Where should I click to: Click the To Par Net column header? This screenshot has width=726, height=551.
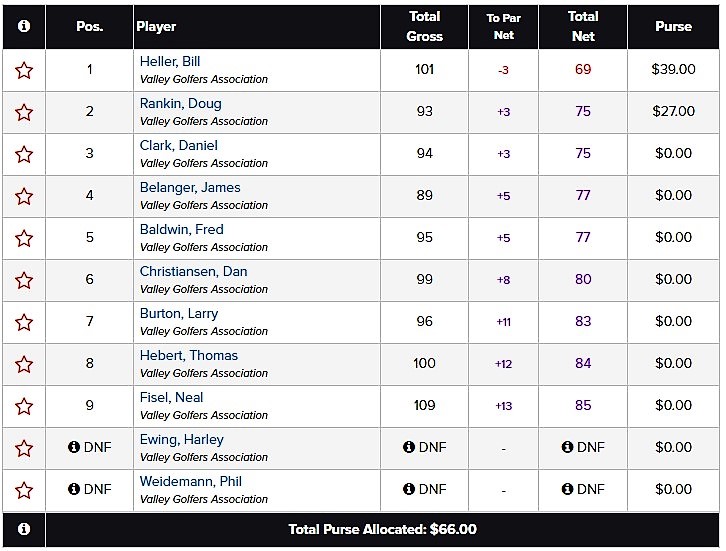tap(503, 26)
